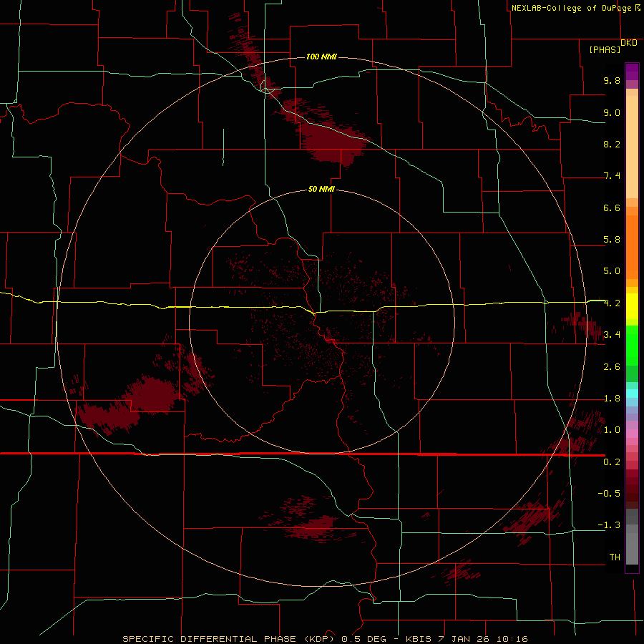Click the 5.8 scale value
The width and height of the screenshot is (644, 644).
[612, 240]
